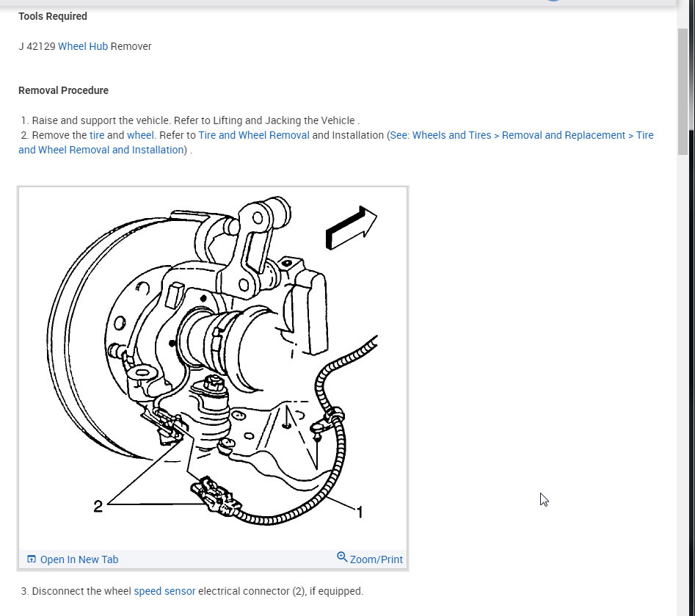Click 'Removal Procedure' heading text

(x=63, y=90)
